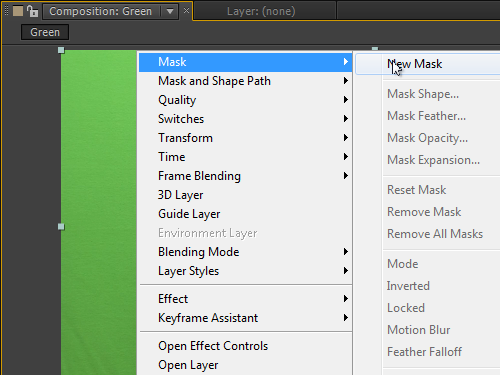Open the Time submenu

point(245,157)
